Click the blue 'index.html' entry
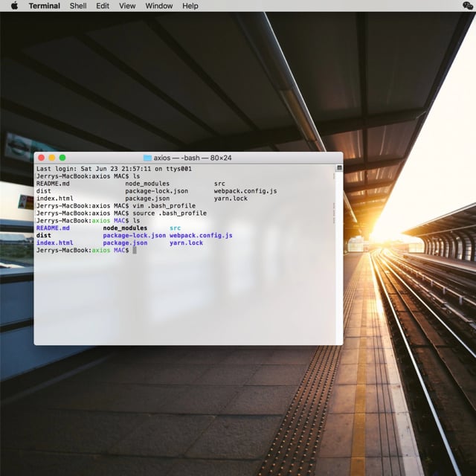 [x=54, y=243]
